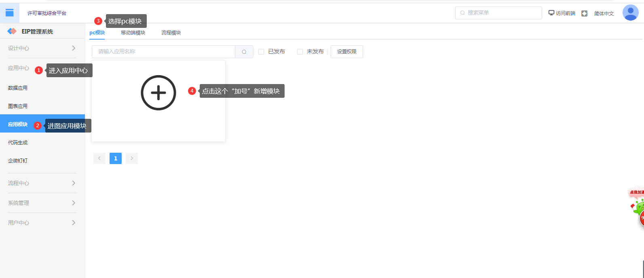Focus the 搜索菜单 search box

[x=498, y=13]
